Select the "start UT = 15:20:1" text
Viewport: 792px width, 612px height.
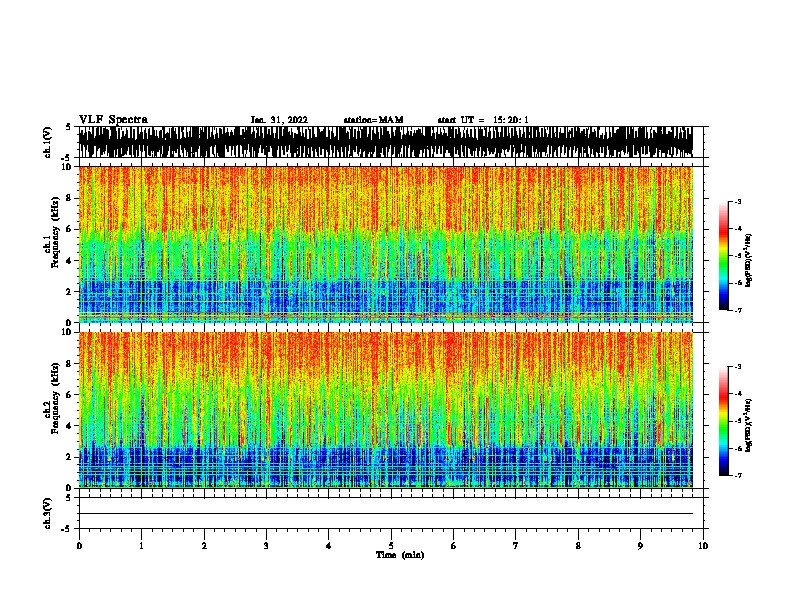click(x=483, y=120)
